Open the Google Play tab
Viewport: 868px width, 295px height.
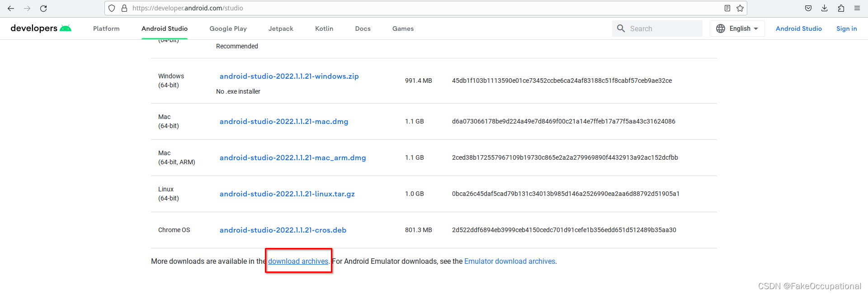click(228, 29)
